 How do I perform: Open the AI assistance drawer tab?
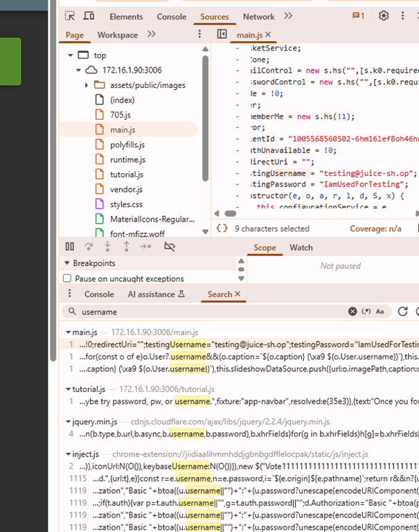pyautogui.click(x=156, y=294)
